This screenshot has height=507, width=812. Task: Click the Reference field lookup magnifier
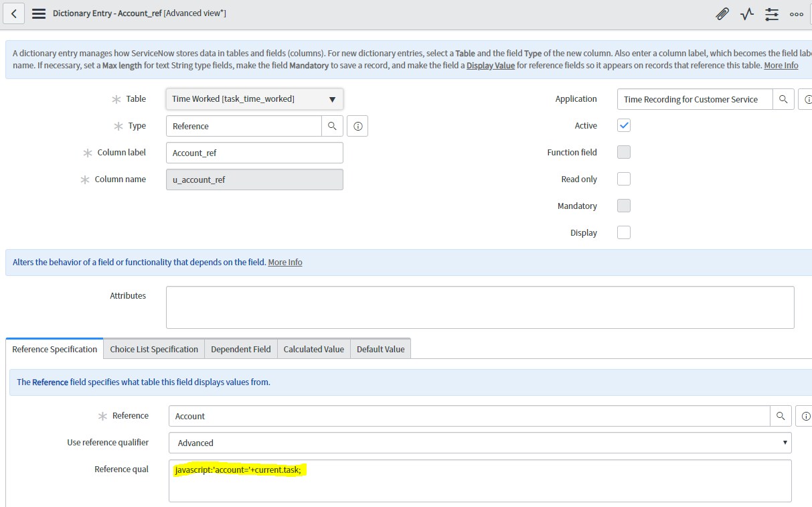780,415
